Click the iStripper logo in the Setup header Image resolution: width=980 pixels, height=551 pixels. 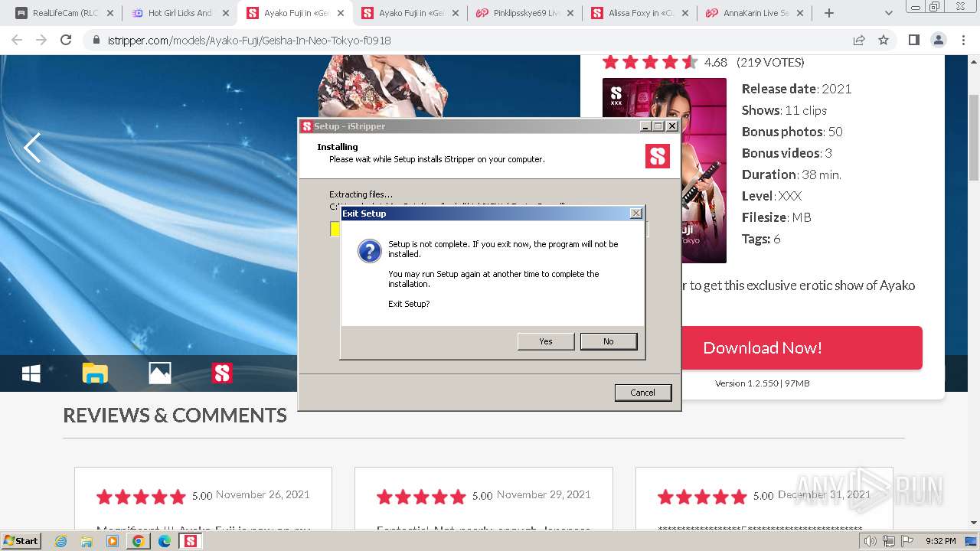point(658,156)
